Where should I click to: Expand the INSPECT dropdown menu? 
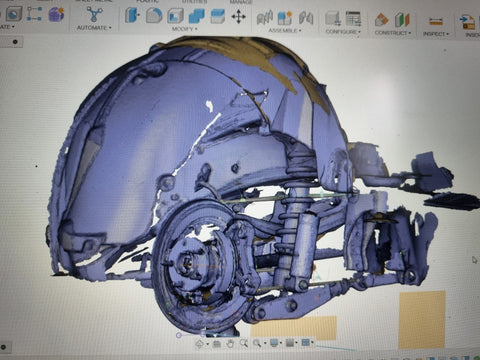tap(436, 34)
